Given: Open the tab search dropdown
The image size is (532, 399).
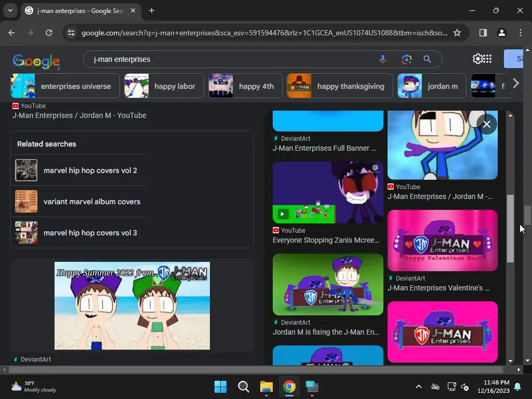Looking at the screenshot, I should click(10, 10).
